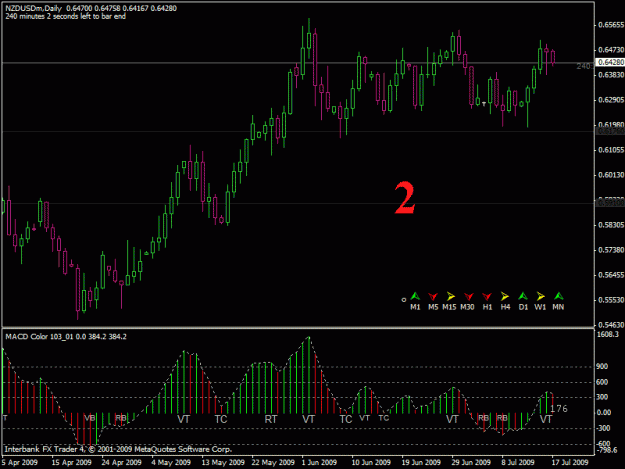The width and height of the screenshot is (625, 469).
Task: Click the red arrow icon above M30
Action: 468,296
